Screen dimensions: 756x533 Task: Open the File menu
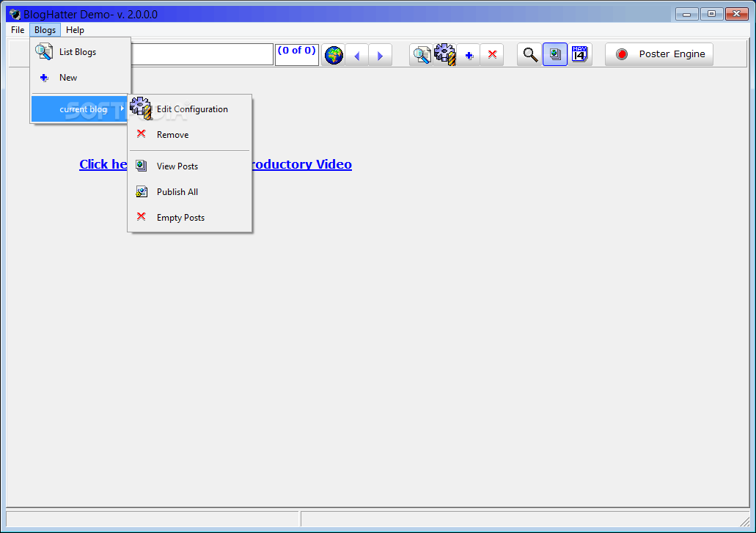pos(18,30)
